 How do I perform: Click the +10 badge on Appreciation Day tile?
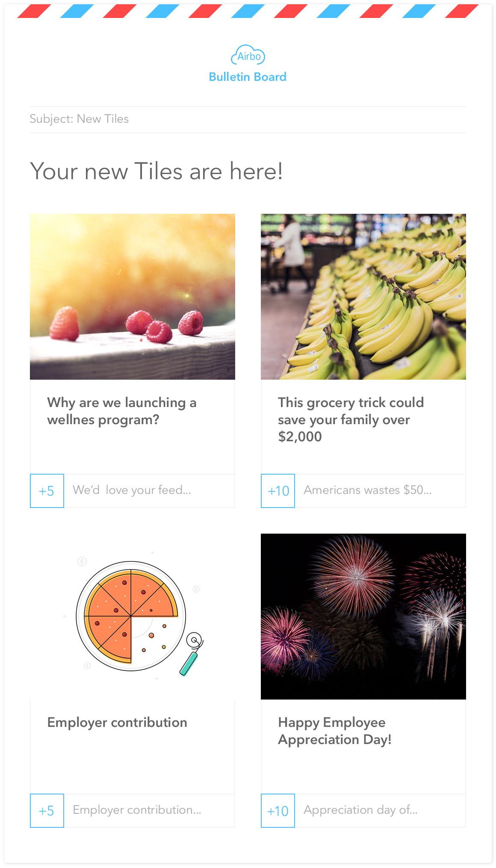click(278, 811)
